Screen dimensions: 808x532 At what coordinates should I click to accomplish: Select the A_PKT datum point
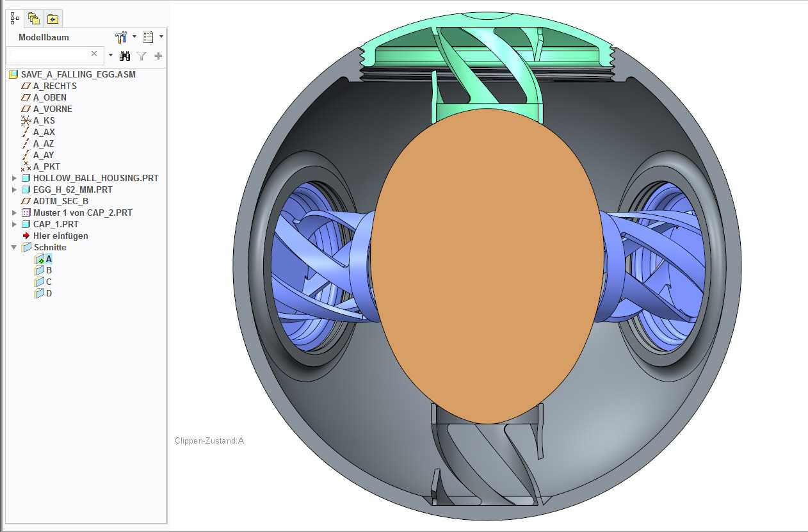coord(47,166)
